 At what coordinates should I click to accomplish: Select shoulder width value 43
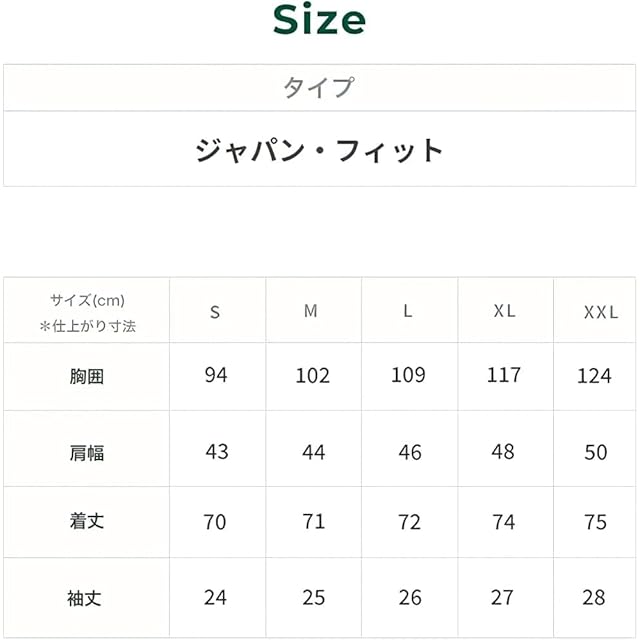(216, 452)
